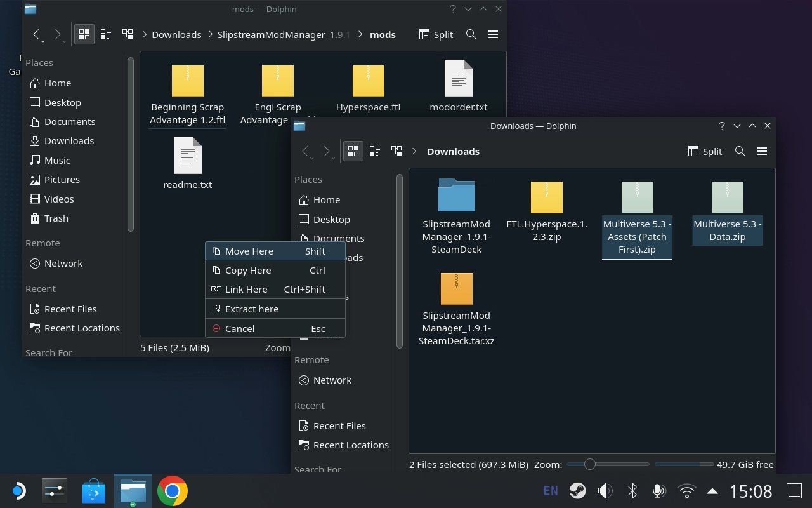Open Bluetooth tray icon
Screen dimensions: 812x508
632,491
